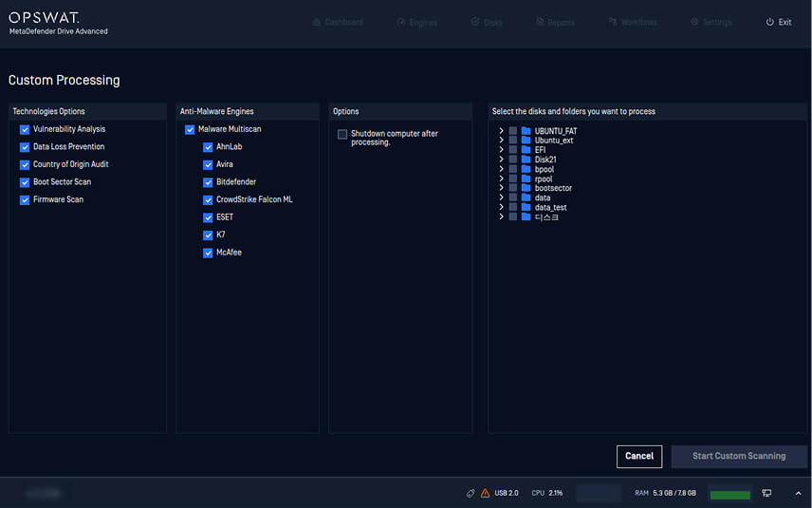
Task: Click the Cancel button
Action: click(x=638, y=456)
